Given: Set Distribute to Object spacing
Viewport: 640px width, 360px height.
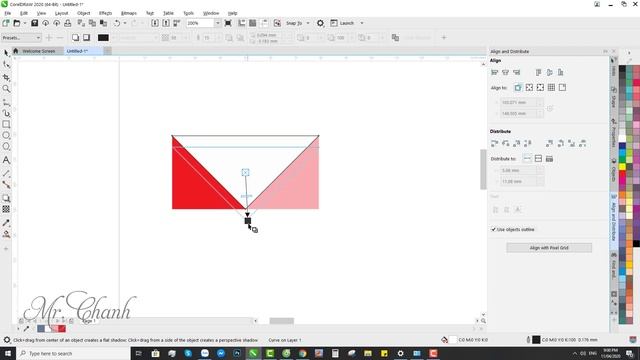Looking at the screenshot, I should (x=549, y=158).
